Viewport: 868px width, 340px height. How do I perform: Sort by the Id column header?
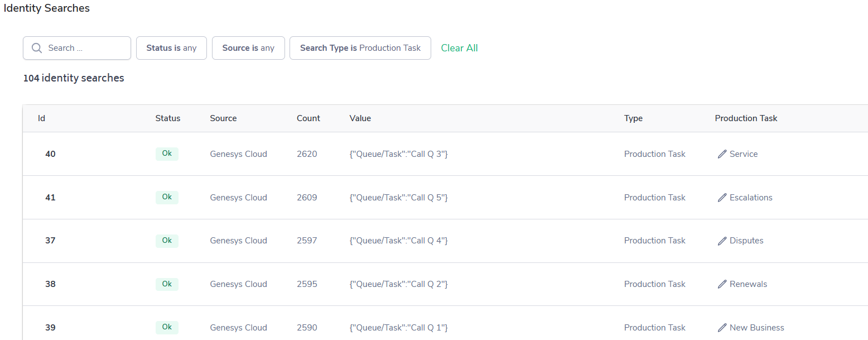pyautogui.click(x=41, y=118)
